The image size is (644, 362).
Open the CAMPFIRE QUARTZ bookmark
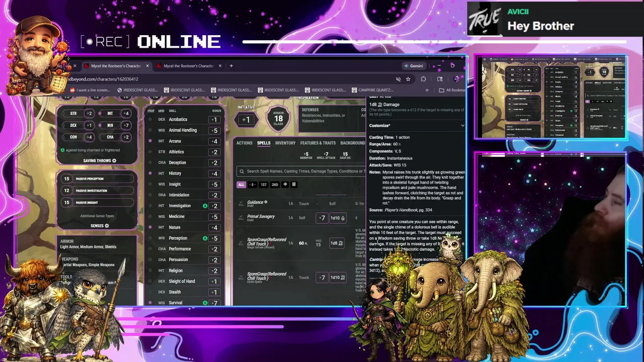(x=373, y=90)
